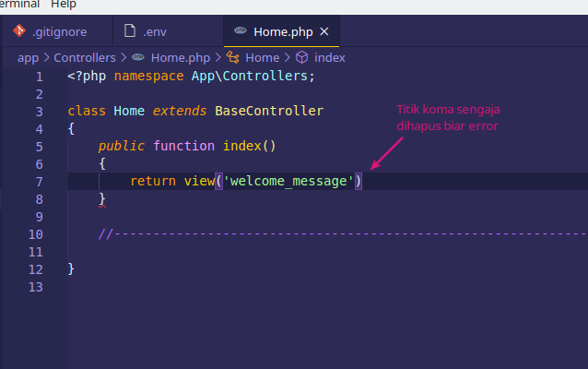
Task: Click the PHP icon on Home.php tab
Action: click(x=240, y=32)
